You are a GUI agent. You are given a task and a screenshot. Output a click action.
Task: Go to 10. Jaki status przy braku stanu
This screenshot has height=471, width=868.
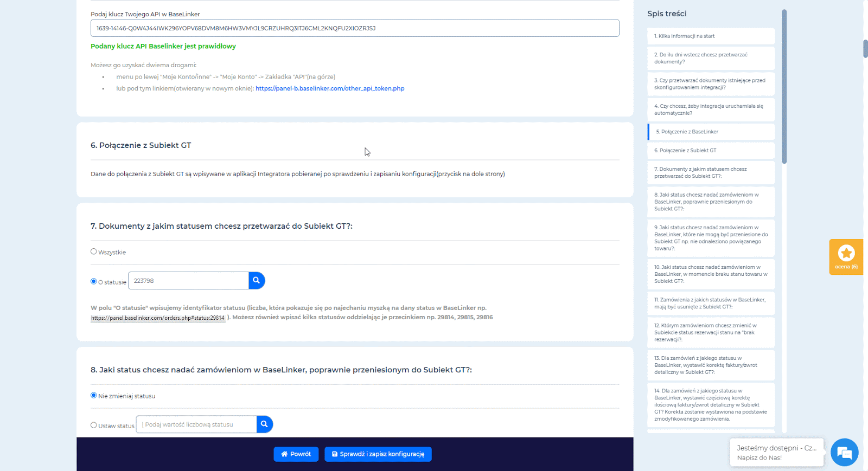(x=711, y=274)
